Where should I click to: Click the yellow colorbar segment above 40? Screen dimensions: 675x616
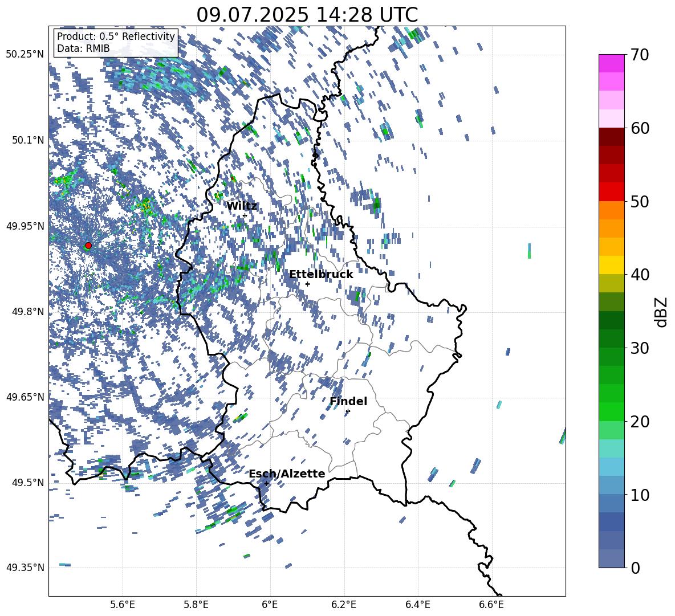[x=612, y=265]
